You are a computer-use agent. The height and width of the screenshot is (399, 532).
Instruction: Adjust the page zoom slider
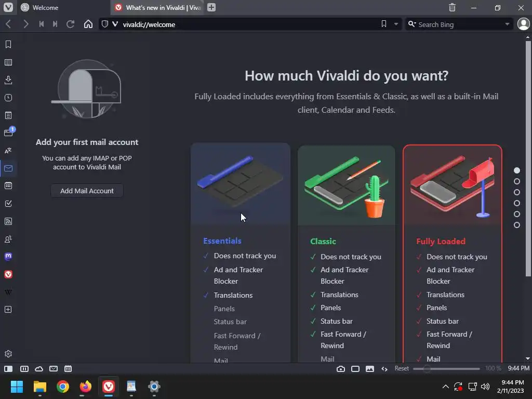pyautogui.click(x=446, y=369)
